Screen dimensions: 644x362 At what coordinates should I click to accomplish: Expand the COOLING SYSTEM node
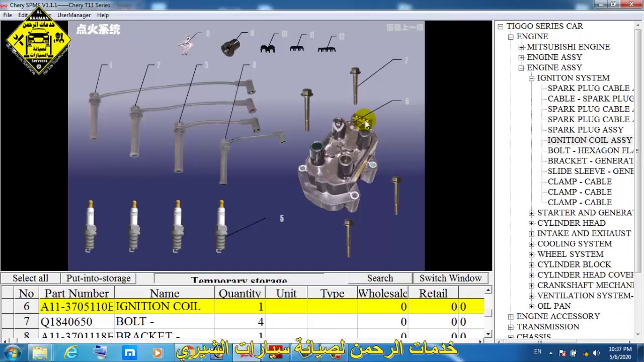coord(531,244)
